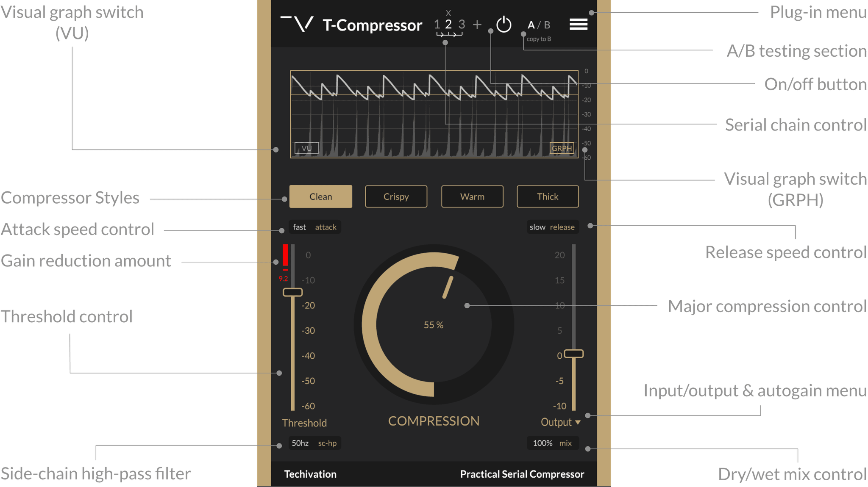This screenshot has height=487, width=868.
Task: Select the Crispy compressor style
Action: pyautogui.click(x=396, y=196)
